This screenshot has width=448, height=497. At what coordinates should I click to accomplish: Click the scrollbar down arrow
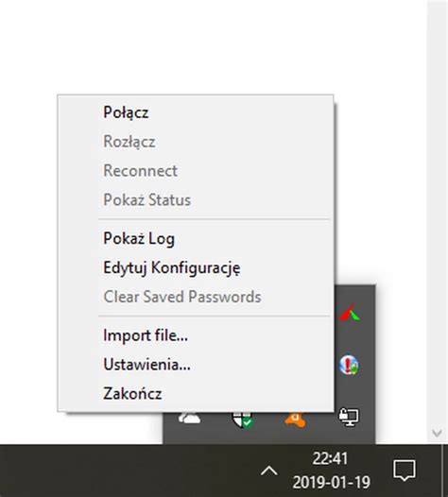point(438,433)
